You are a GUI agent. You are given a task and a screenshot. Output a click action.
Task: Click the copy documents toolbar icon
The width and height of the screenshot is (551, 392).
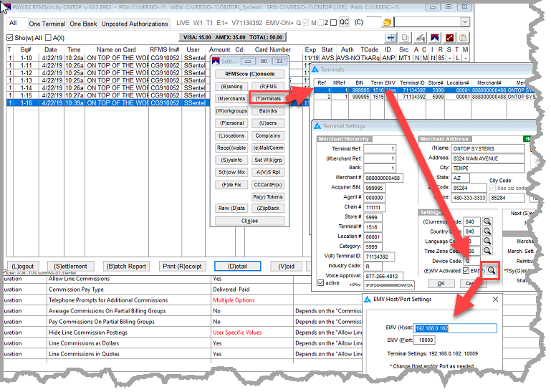coord(405,38)
